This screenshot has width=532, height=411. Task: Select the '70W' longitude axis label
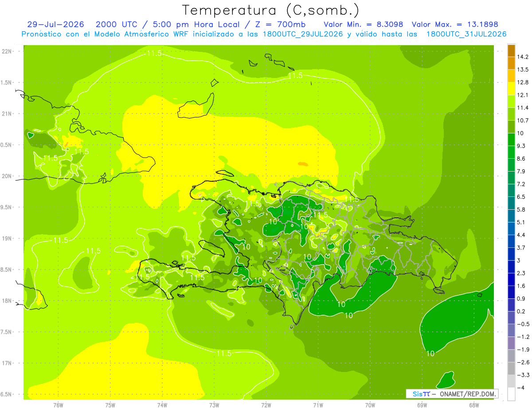click(x=370, y=405)
